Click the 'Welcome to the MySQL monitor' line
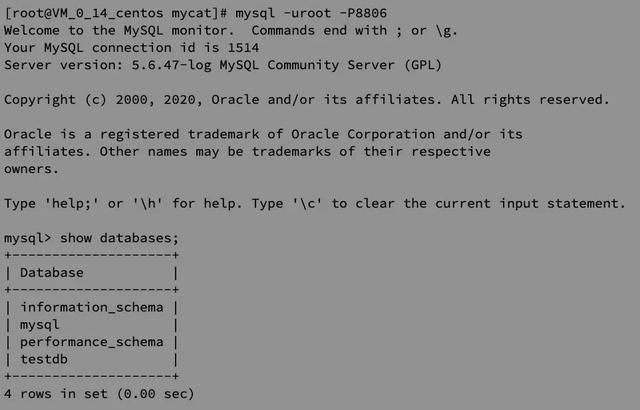Image resolution: width=640 pixels, height=410 pixels. tap(231, 31)
